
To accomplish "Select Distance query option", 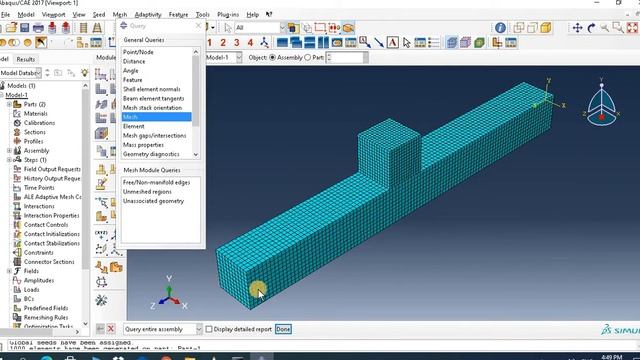I will pyautogui.click(x=134, y=62).
